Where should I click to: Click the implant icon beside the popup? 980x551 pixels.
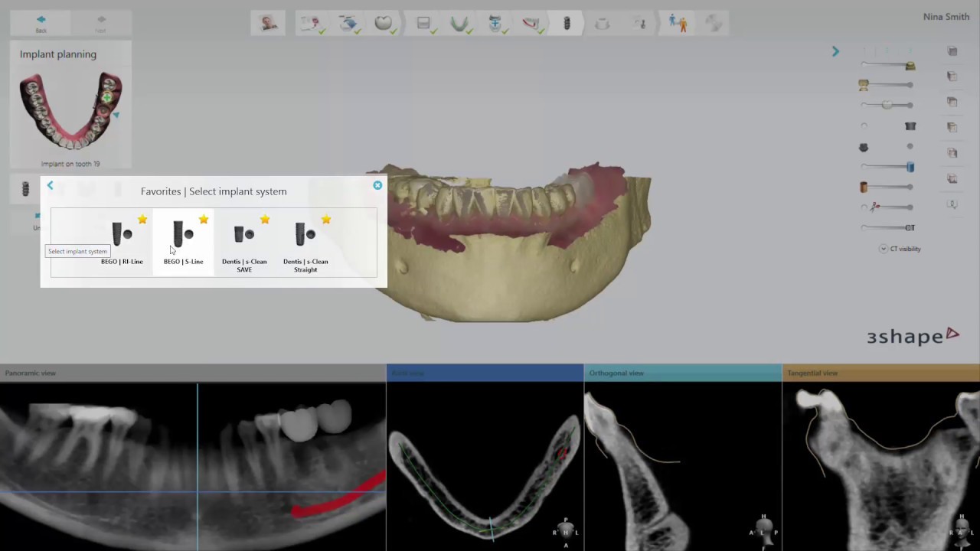(25, 188)
